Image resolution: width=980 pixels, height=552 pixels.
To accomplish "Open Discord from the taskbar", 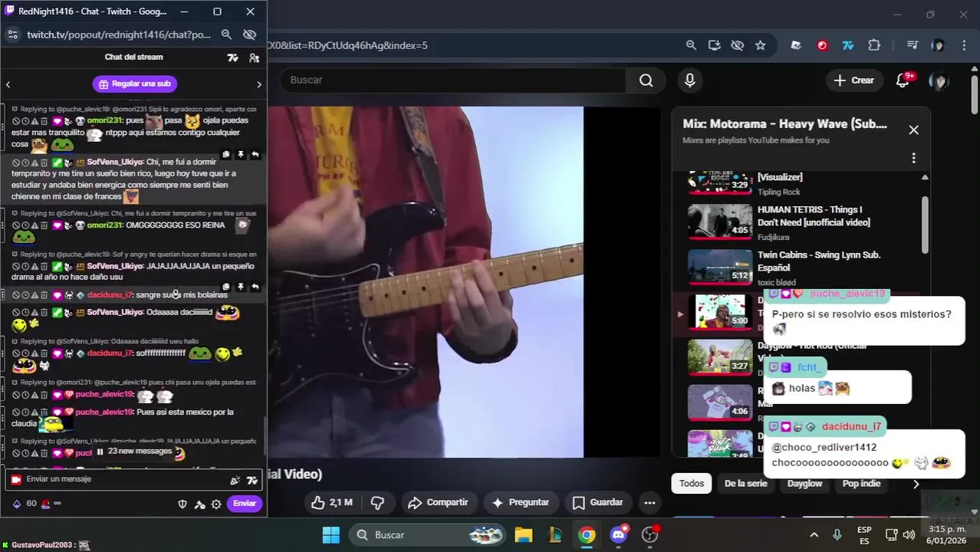I will tap(618, 535).
